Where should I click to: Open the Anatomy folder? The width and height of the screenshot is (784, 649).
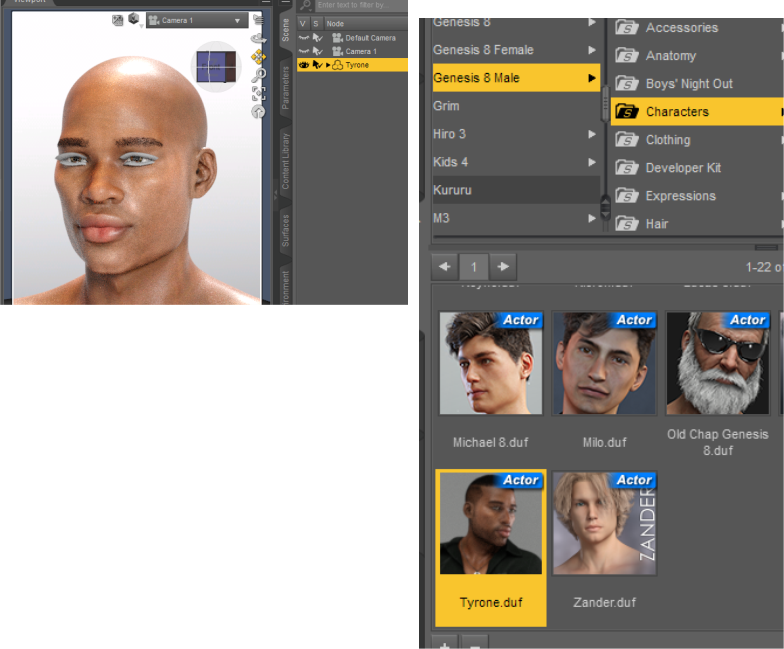697,56
